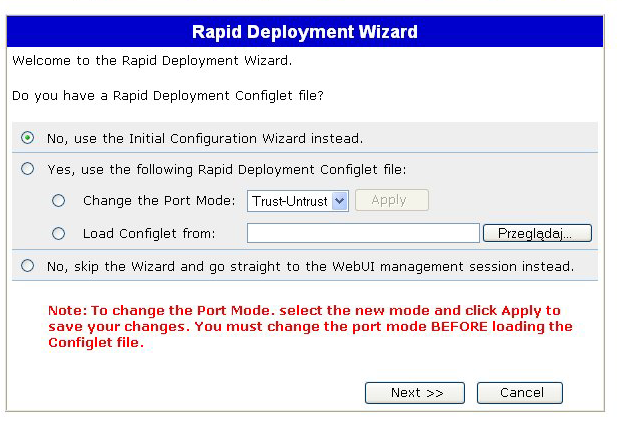Click the Cancel button
This screenshot has width=622, height=423.
pos(520,393)
